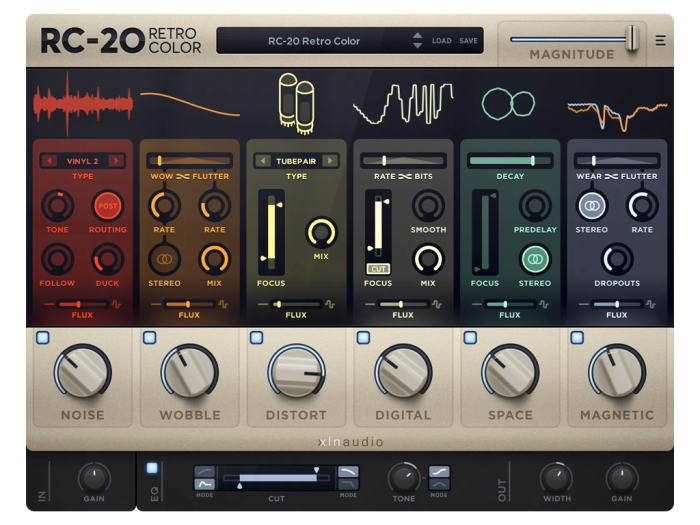Click the large SPACE amount knob
This screenshot has width=700, height=525.
click(x=510, y=371)
